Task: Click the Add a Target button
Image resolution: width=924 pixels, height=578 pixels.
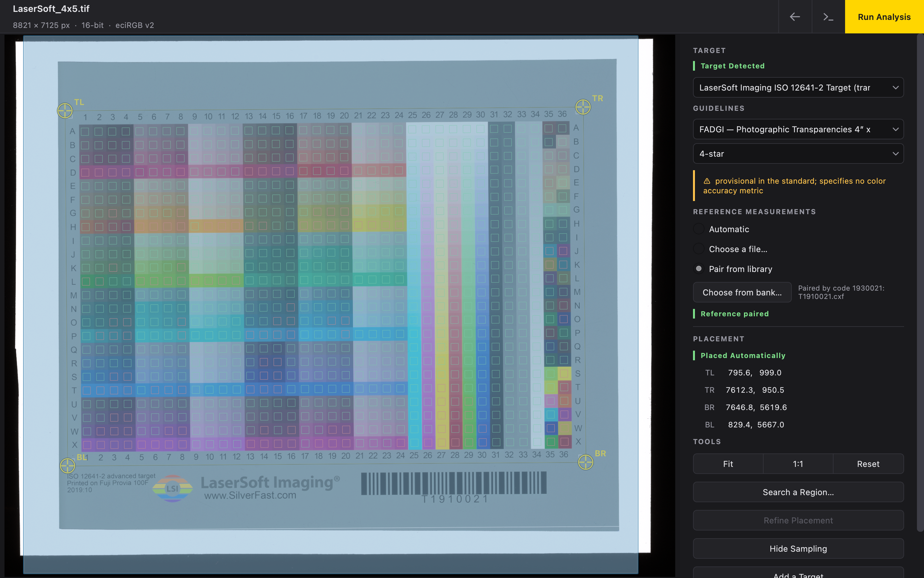Action: [798, 573]
